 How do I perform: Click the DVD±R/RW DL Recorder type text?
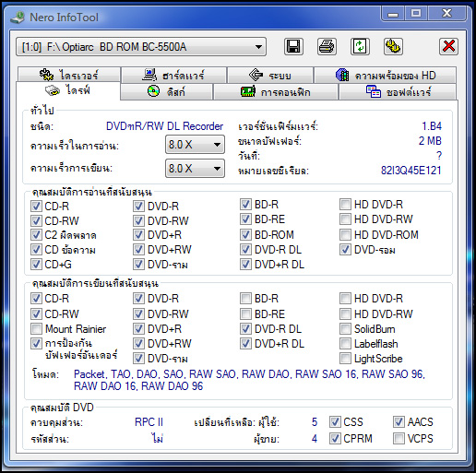pos(164,126)
